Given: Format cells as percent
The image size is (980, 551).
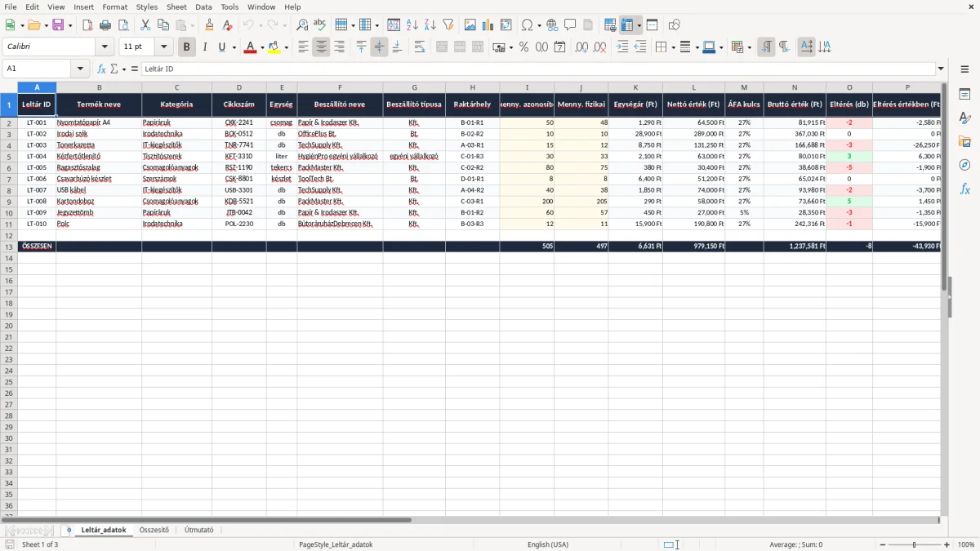Looking at the screenshot, I should [523, 47].
